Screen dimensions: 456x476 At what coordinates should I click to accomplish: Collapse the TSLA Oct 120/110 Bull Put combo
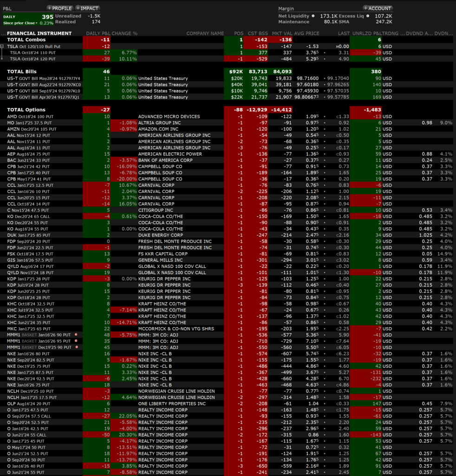pos(3,46)
